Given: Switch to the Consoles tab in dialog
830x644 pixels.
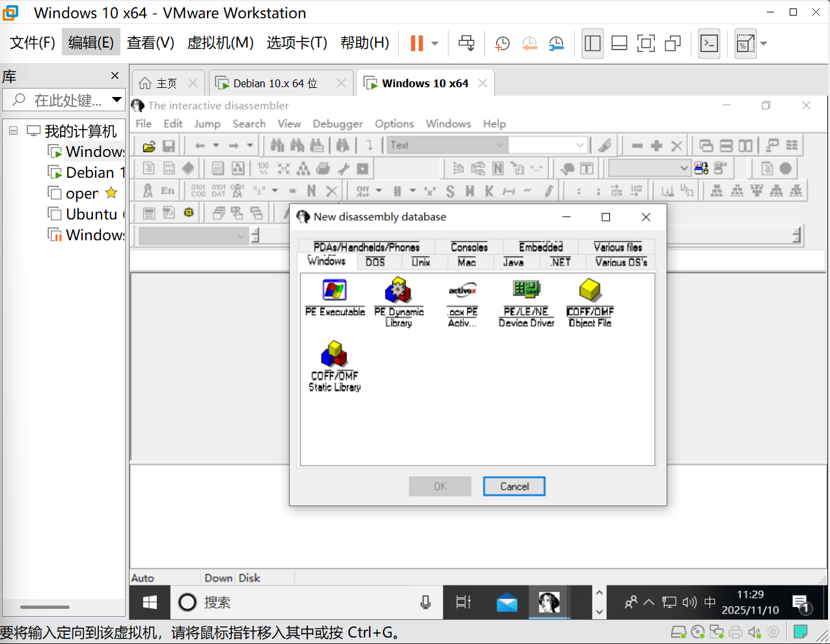Looking at the screenshot, I should (469, 247).
